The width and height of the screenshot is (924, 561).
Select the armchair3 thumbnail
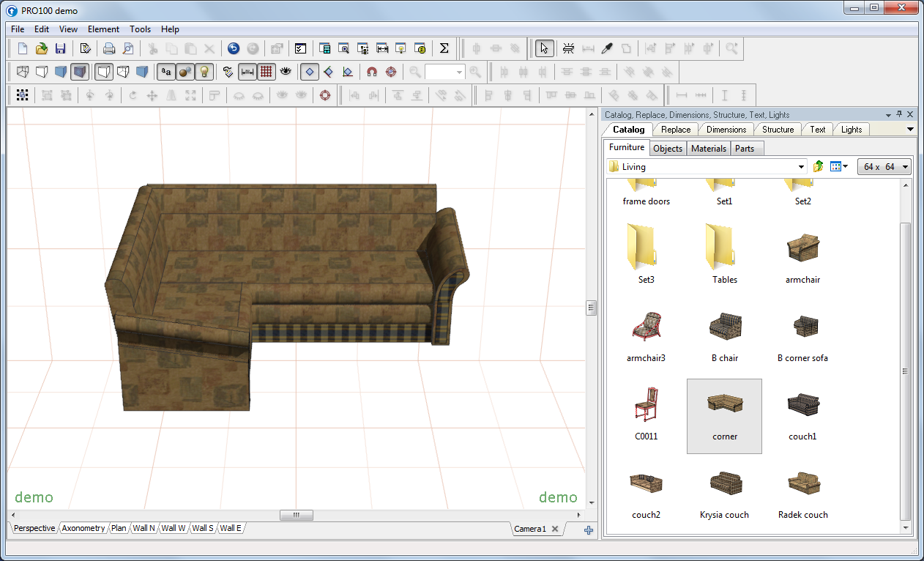click(646, 337)
